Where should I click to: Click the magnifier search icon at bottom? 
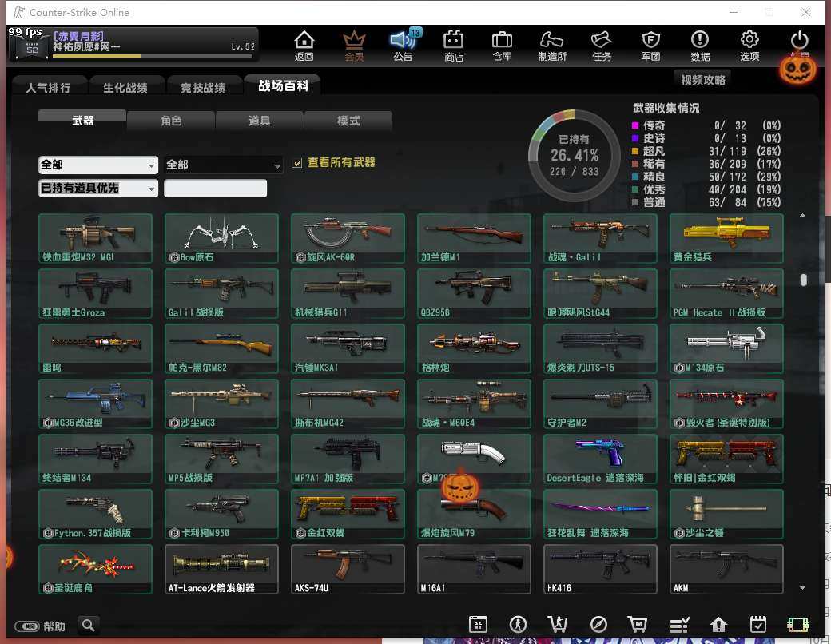(x=89, y=626)
